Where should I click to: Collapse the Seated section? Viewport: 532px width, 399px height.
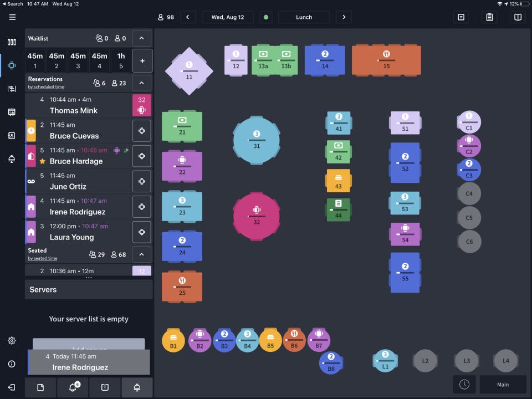pyautogui.click(x=142, y=254)
